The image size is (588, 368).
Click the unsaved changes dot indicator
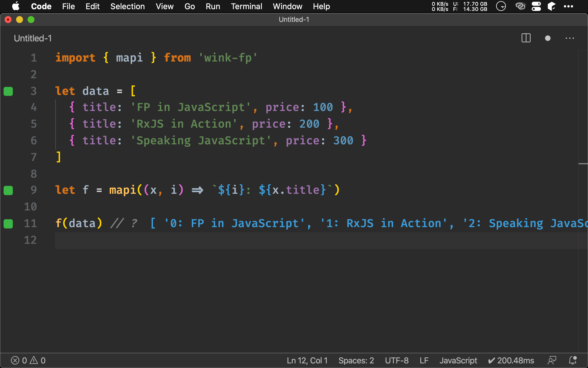click(x=548, y=38)
